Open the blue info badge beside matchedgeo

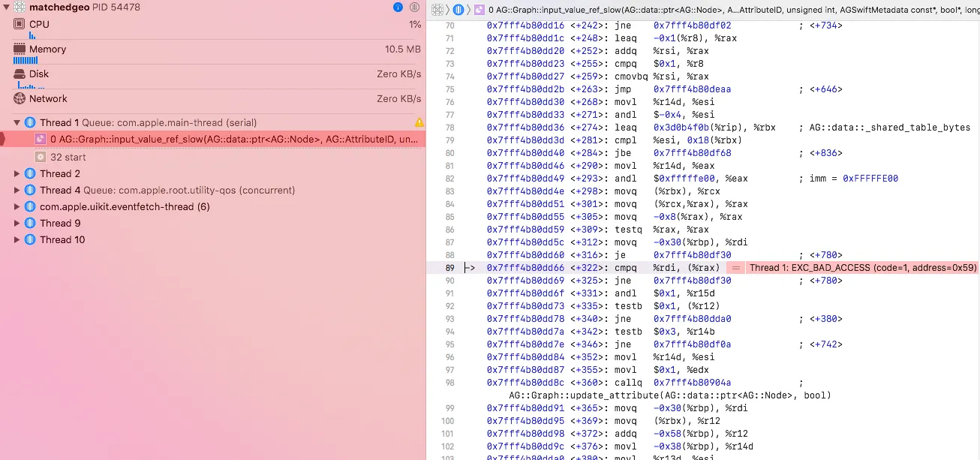pos(398,7)
